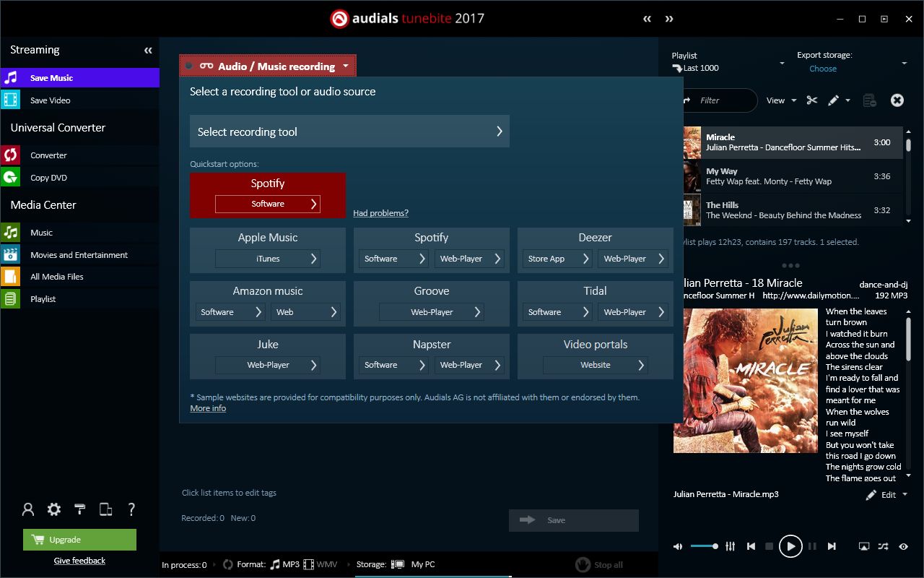This screenshot has width=924, height=578.
Task: Open help question mark icon
Action: [x=131, y=509]
